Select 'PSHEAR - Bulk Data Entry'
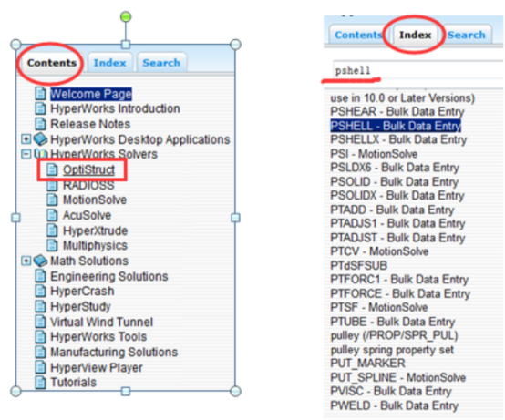This screenshot has height=420, width=505. (397, 111)
